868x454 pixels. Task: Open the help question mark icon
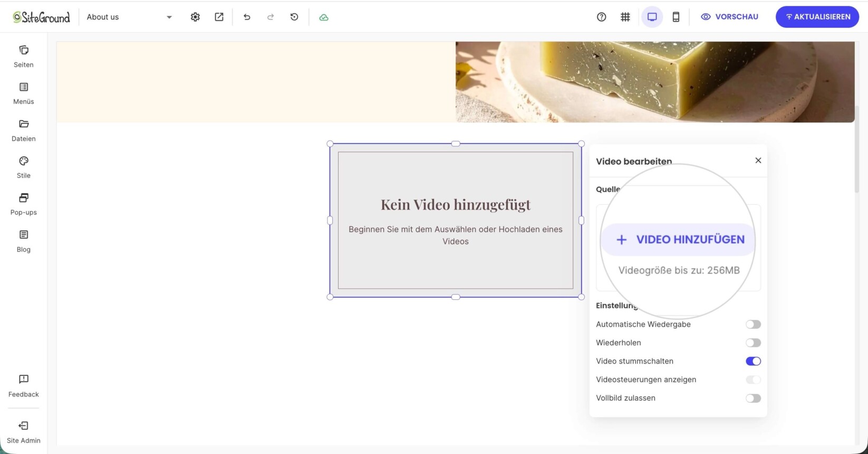(x=601, y=17)
